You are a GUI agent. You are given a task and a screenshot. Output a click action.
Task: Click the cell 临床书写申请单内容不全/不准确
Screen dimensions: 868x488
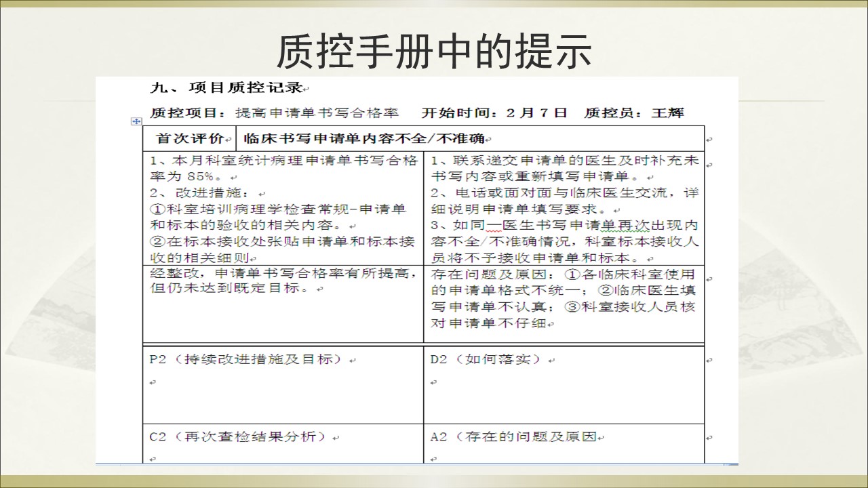(470, 139)
